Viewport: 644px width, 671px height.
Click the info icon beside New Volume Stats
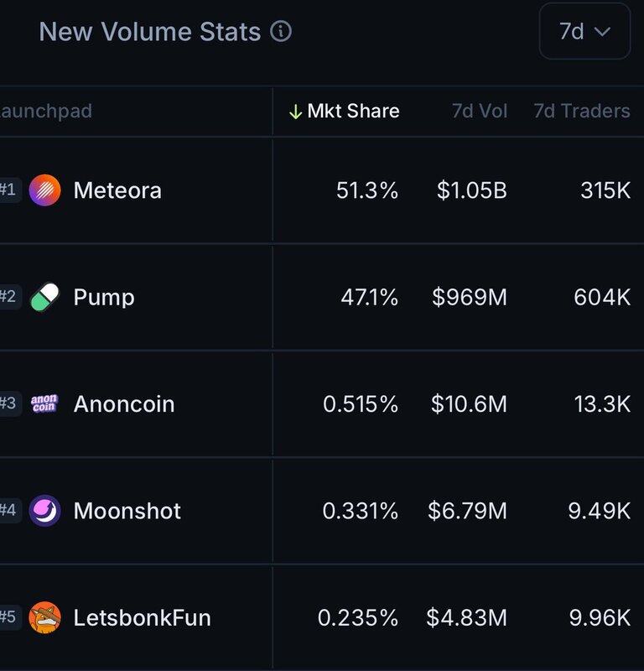(x=282, y=32)
